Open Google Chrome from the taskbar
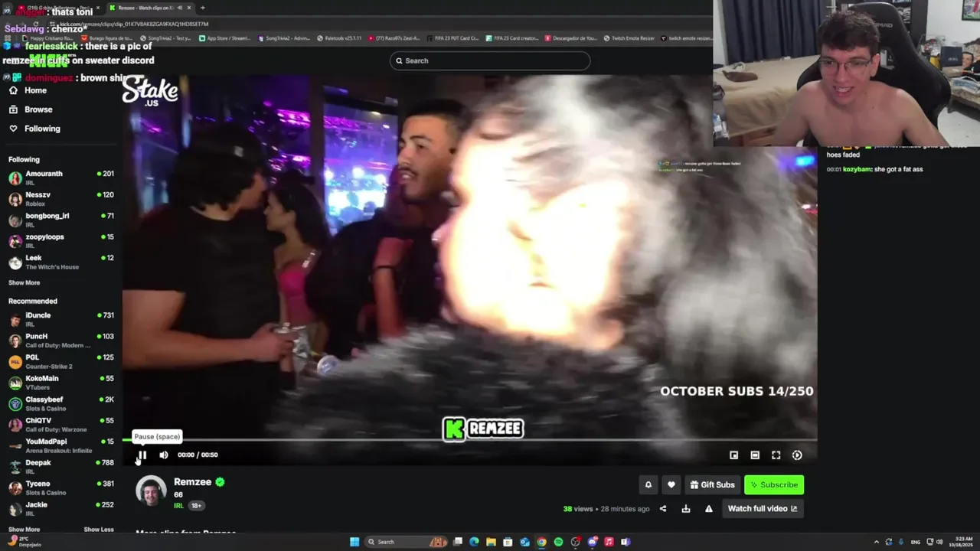Image resolution: width=980 pixels, height=551 pixels. coord(541,542)
